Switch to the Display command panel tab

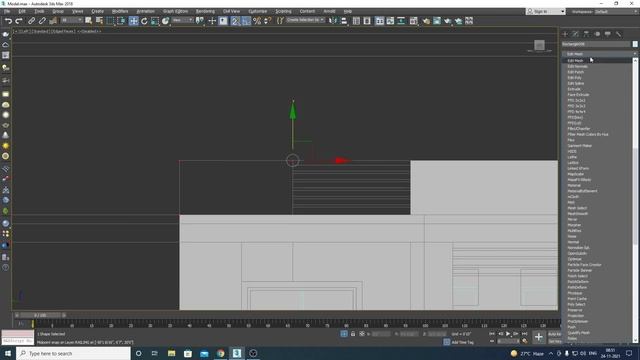pyautogui.click(x=608, y=34)
